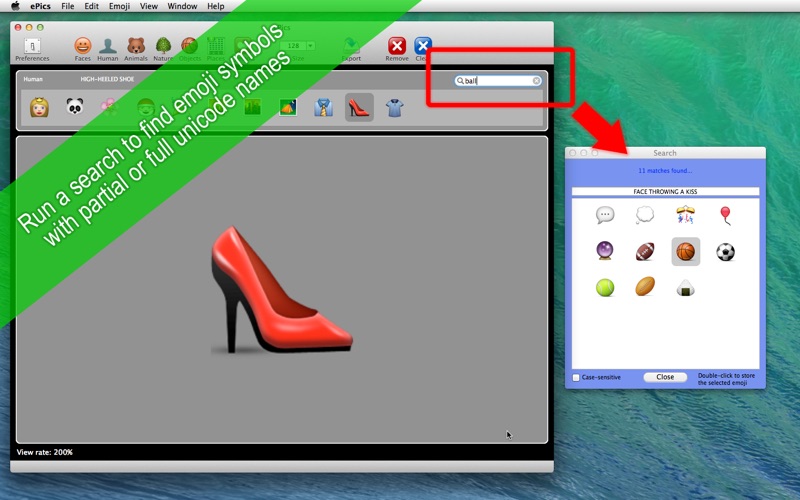Viewport: 800px width, 500px height.
Task: Click the '11 matches found...' text
Action: point(665,170)
